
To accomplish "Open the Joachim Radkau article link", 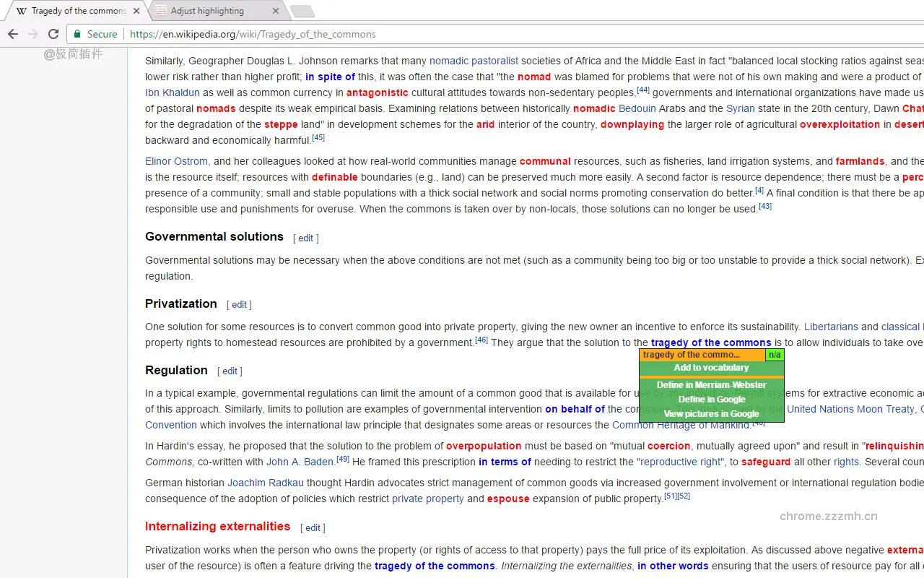I will pos(265,483).
